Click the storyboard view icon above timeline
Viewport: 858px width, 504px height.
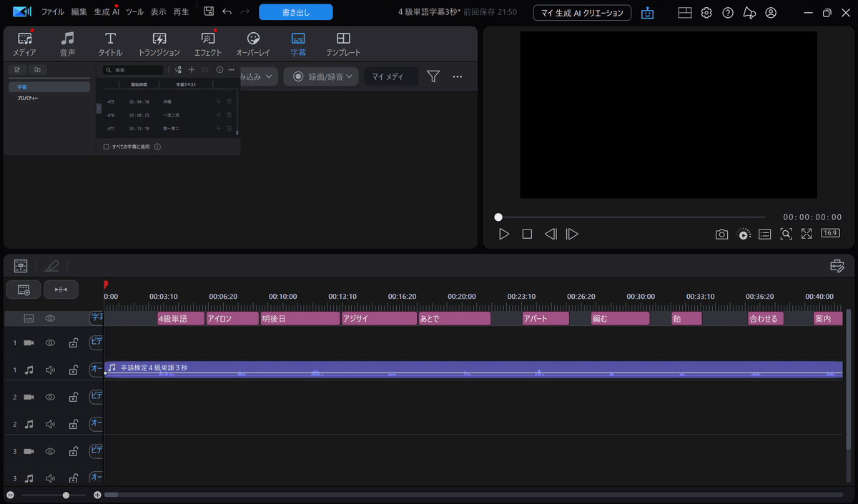(x=21, y=266)
